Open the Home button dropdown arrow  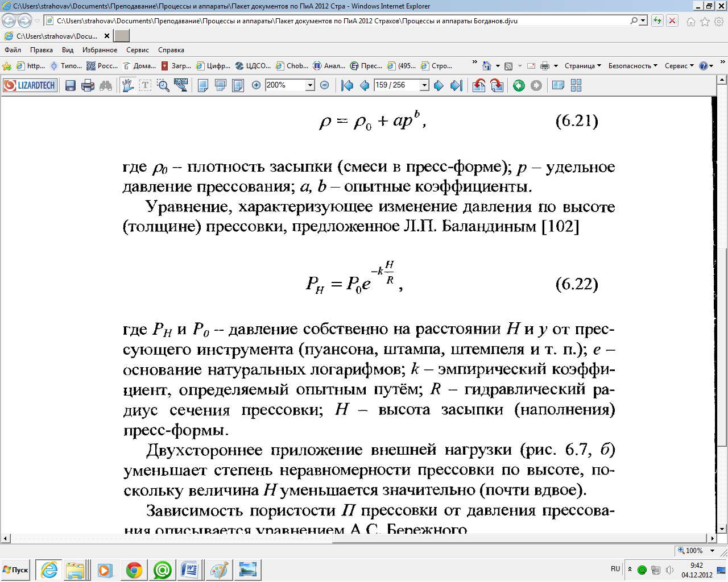click(x=498, y=66)
